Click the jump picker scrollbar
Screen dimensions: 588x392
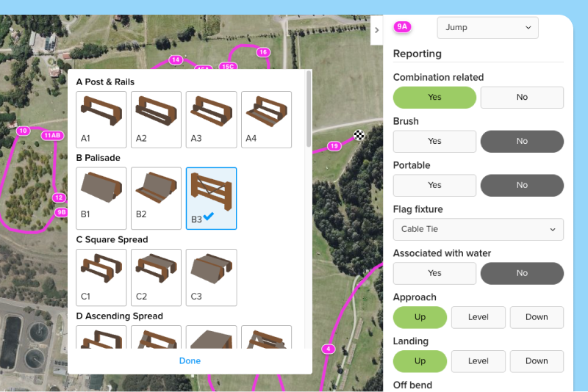click(309, 110)
